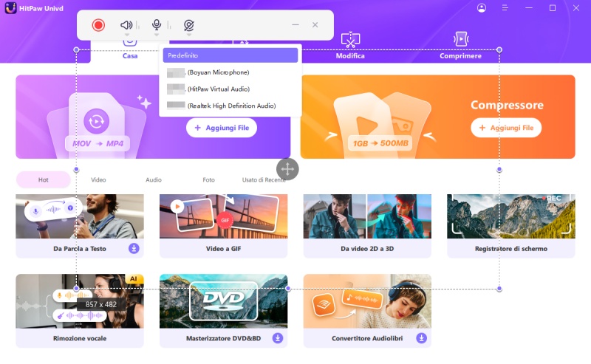591x364 pixels.
Task: Open the Masterizzatore DVD&BD thumbnail
Action: [224, 301]
